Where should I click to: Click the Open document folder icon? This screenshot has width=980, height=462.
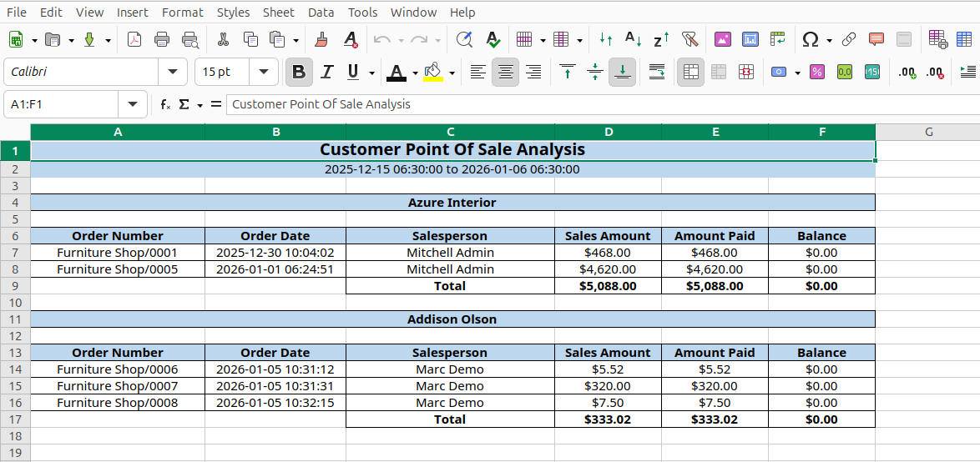tap(53, 40)
